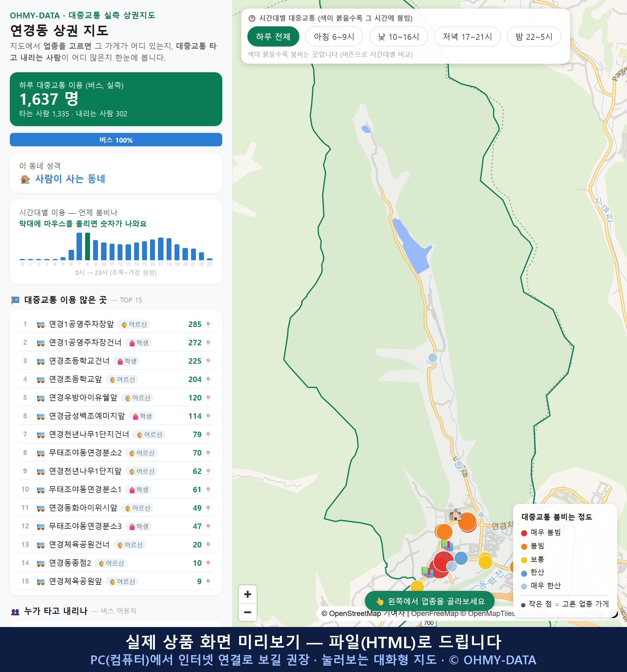Click the light blue 매우 한산 legend swatch
627x672 pixels.
click(524, 587)
